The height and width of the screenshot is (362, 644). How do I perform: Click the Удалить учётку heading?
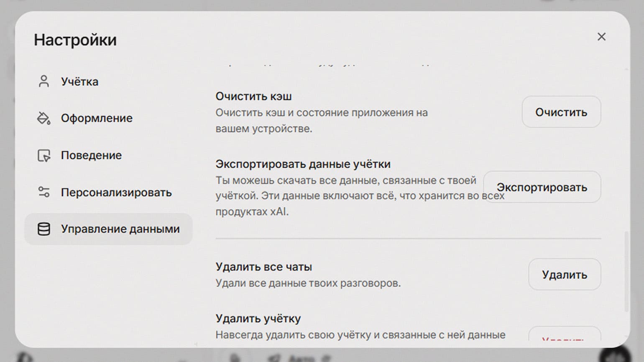258,319
